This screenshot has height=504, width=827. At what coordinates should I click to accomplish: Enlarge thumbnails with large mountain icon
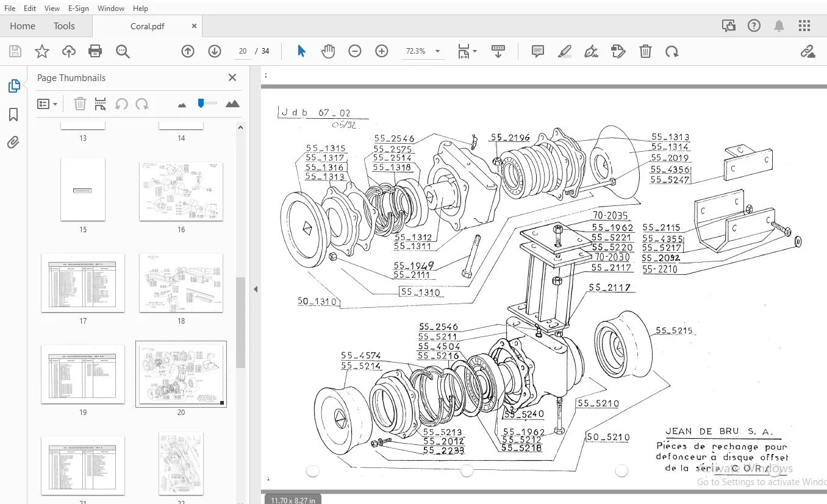pyautogui.click(x=232, y=104)
